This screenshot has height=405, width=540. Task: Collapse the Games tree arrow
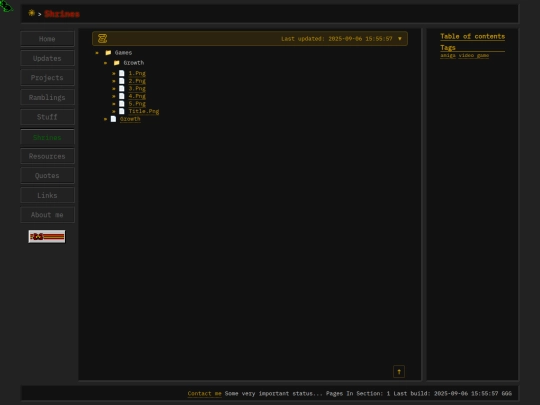click(x=97, y=53)
